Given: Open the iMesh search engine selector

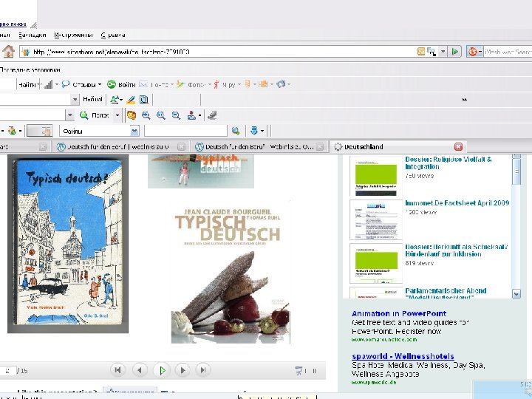Looking at the screenshot, I should [474, 52].
